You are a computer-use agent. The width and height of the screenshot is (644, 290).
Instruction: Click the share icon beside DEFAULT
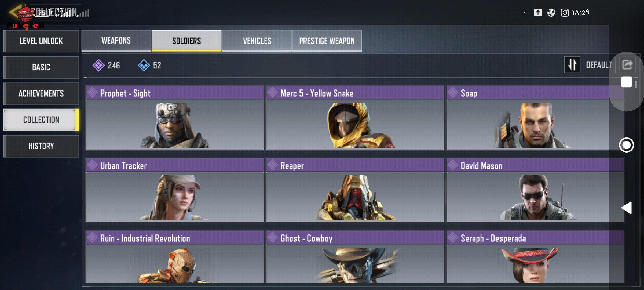tap(627, 65)
